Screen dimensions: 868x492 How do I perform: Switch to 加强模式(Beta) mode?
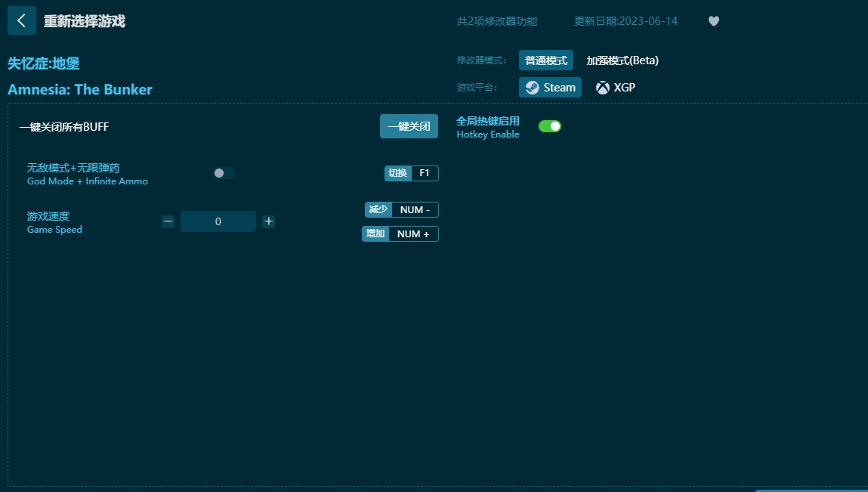click(x=622, y=60)
